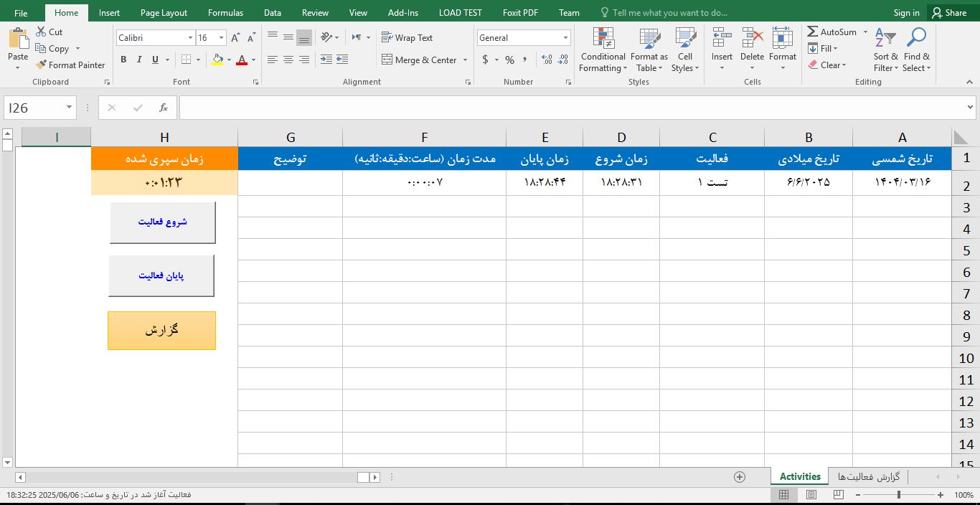Open Conditional Formatting
Screen dimensions: 980x505
[603, 50]
